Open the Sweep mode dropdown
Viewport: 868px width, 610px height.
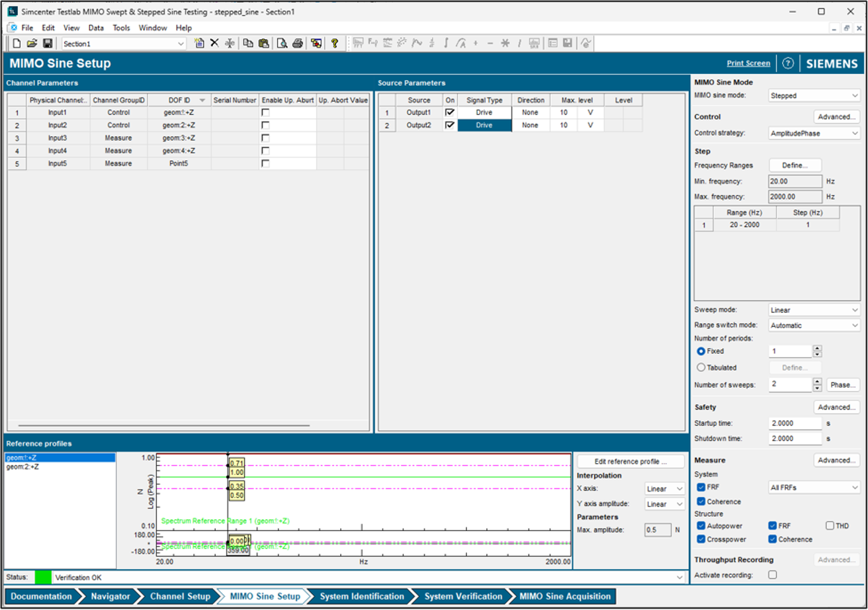(x=814, y=310)
